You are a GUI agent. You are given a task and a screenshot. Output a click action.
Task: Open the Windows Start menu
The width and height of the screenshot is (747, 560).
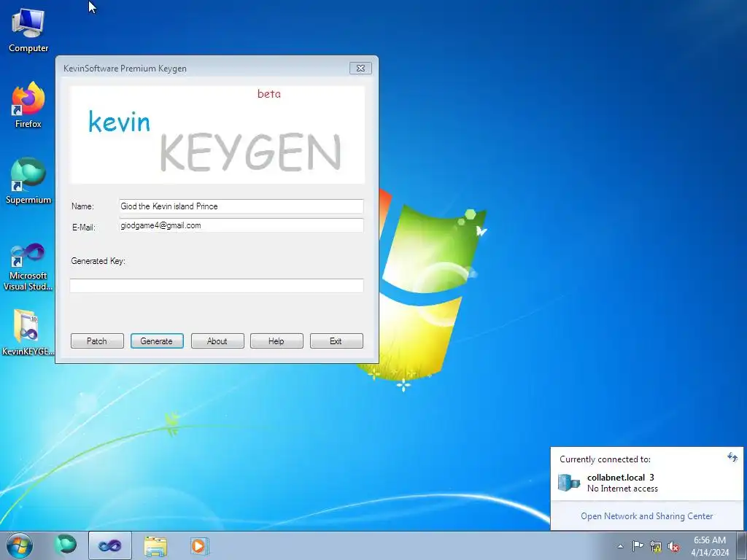pyautogui.click(x=20, y=545)
